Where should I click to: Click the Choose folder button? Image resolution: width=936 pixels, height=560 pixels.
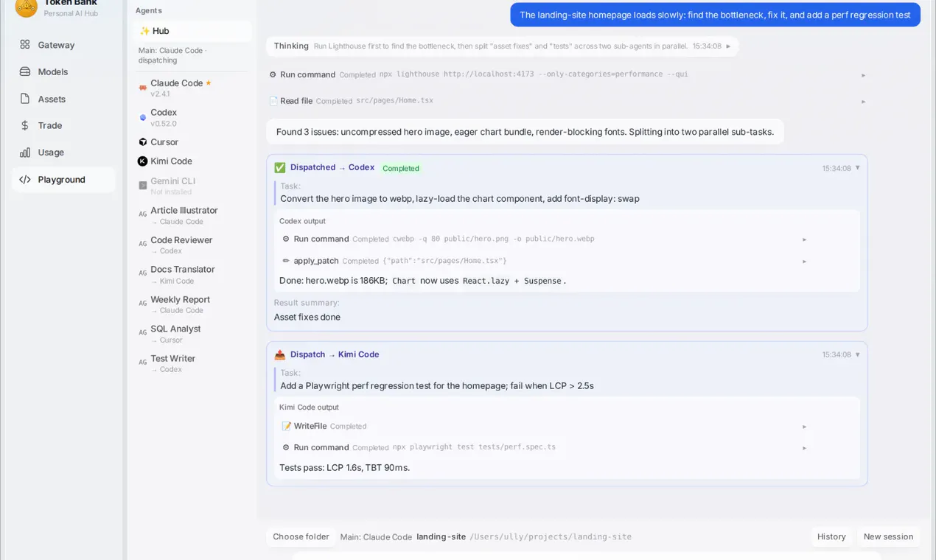pos(301,536)
